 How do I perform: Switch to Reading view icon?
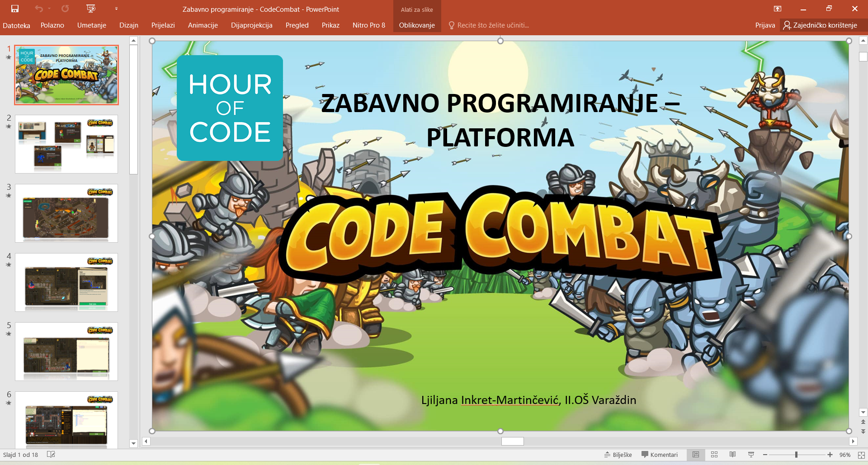point(733,455)
